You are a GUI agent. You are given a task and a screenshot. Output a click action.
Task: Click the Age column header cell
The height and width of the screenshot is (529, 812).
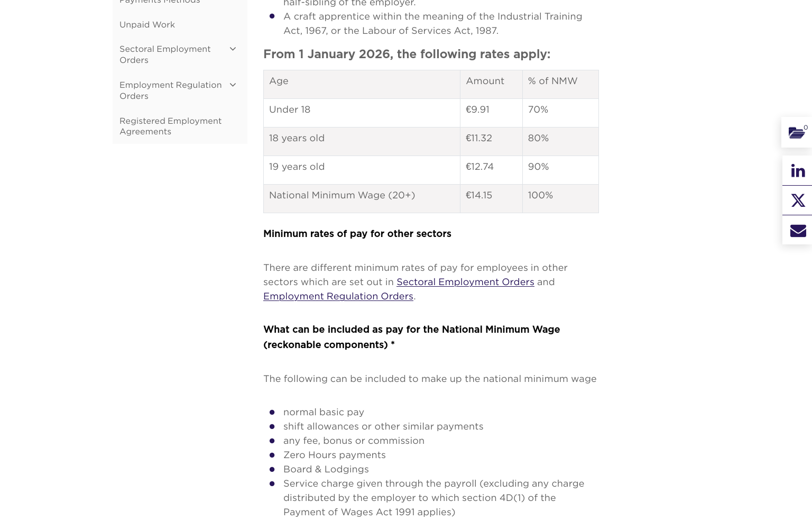362,85
